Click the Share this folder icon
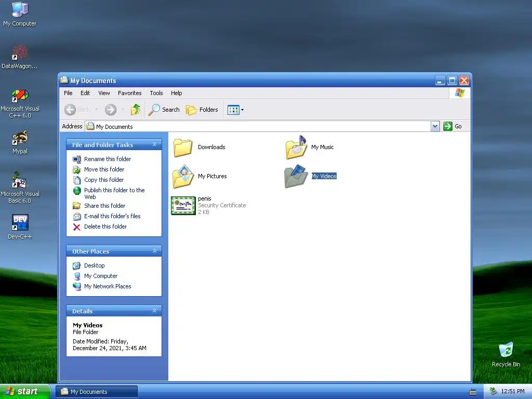This screenshot has width=532, height=399. pos(77,206)
